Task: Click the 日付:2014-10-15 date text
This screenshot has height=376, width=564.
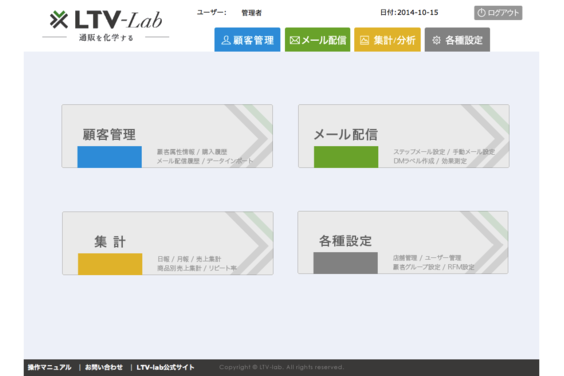Action: pos(409,13)
